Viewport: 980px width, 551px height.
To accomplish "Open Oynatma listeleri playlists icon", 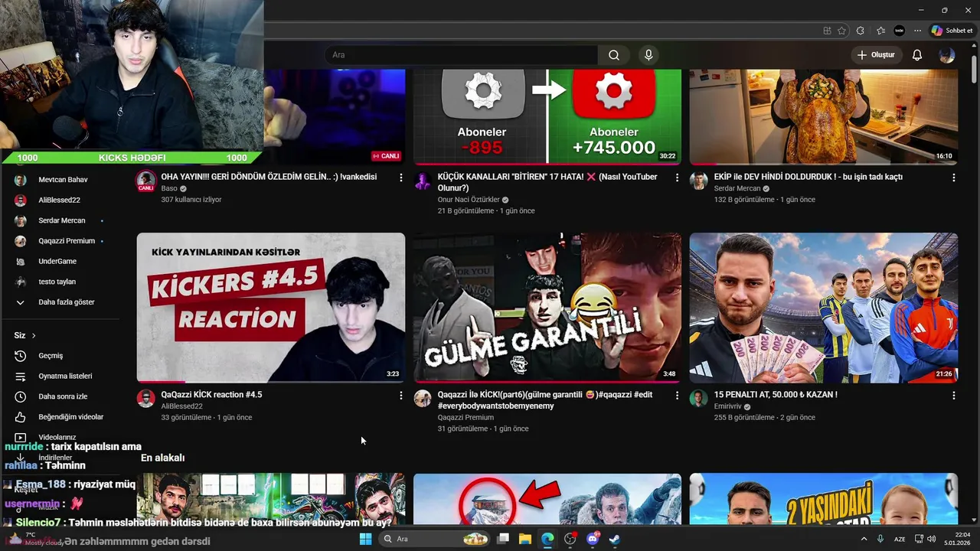I will click(21, 377).
